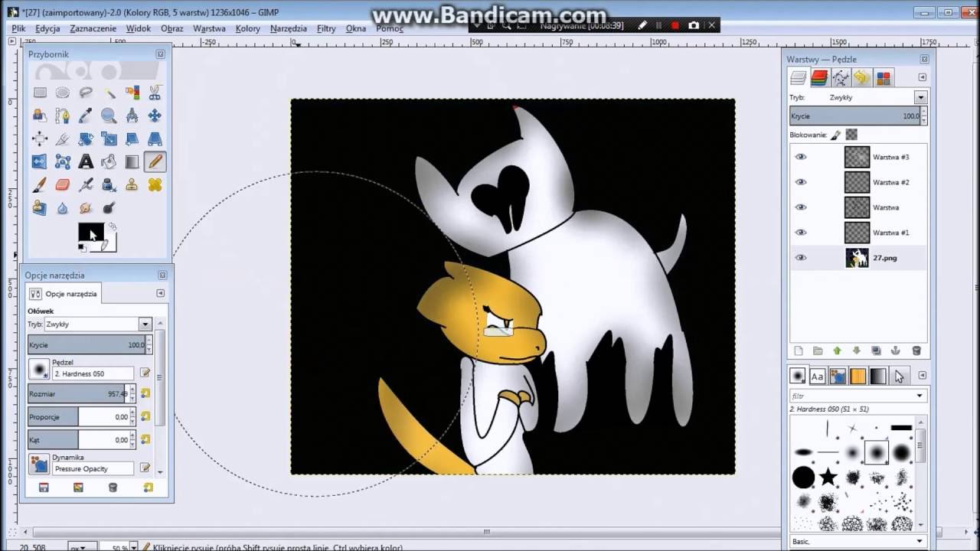Viewport: 980px width, 551px height.
Task: Select layer Warstwa #3
Action: 891,157
